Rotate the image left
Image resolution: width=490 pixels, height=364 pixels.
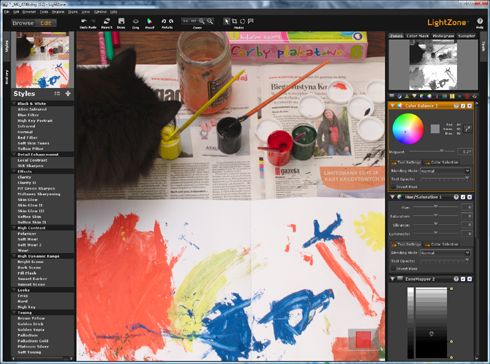(164, 21)
